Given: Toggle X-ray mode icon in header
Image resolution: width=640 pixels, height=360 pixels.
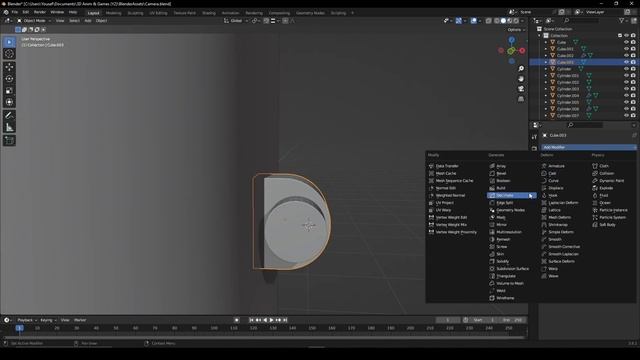Looking at the screenshot, I should (x=488, y=20).
